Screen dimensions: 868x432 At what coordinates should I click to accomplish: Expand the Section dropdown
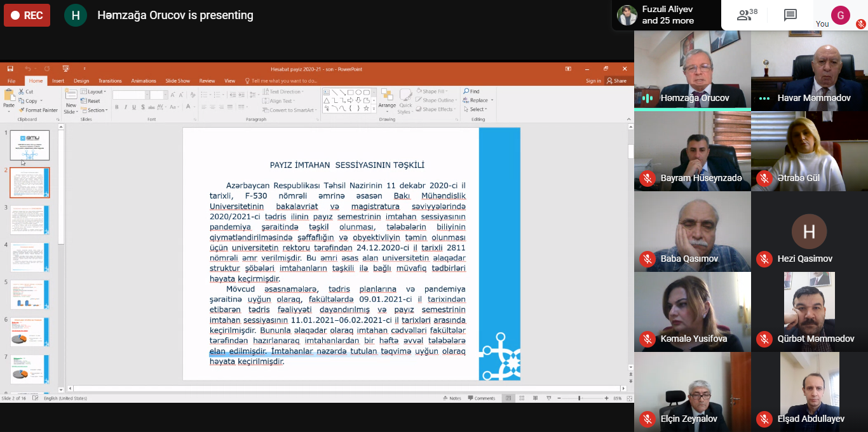tap(95, 110)
